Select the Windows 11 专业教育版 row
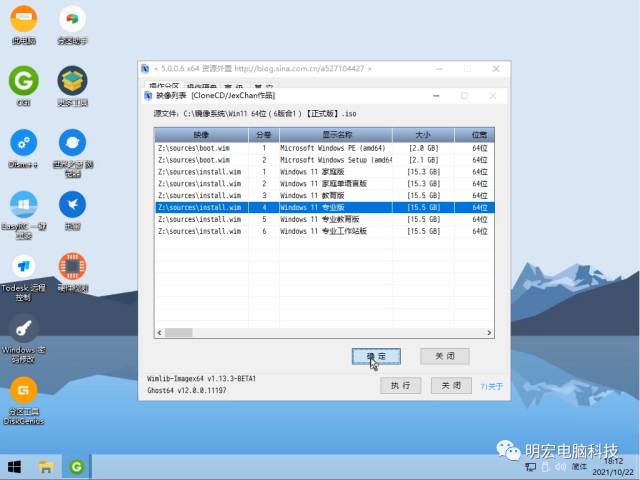640x480 pixels. pyautogui.click(x=324, y=219)
